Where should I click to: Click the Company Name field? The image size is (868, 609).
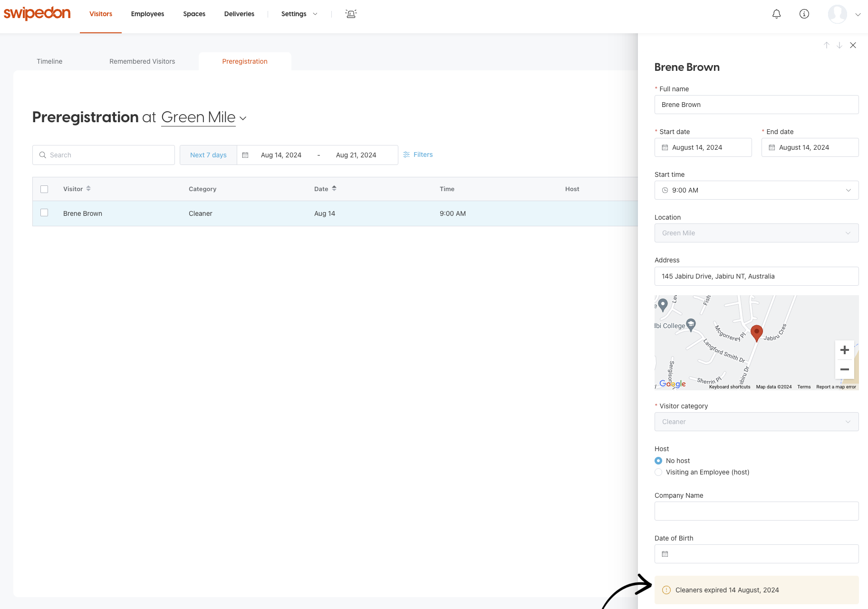click(x=756, y=511)
